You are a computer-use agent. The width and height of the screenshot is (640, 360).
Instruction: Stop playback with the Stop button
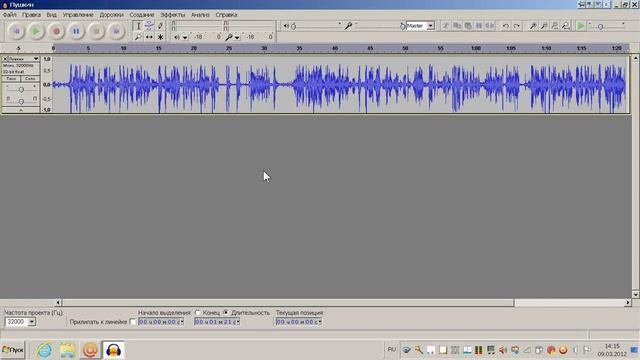96,31
